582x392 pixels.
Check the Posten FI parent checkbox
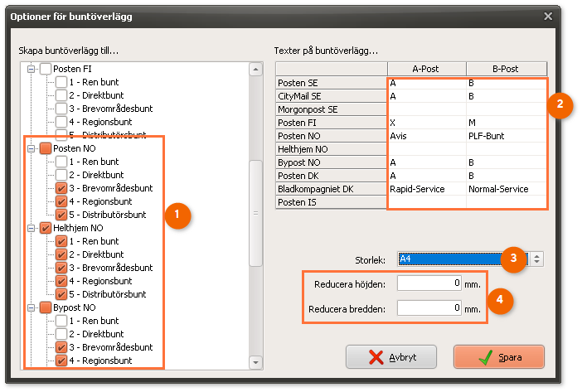[x=46, y=69]
